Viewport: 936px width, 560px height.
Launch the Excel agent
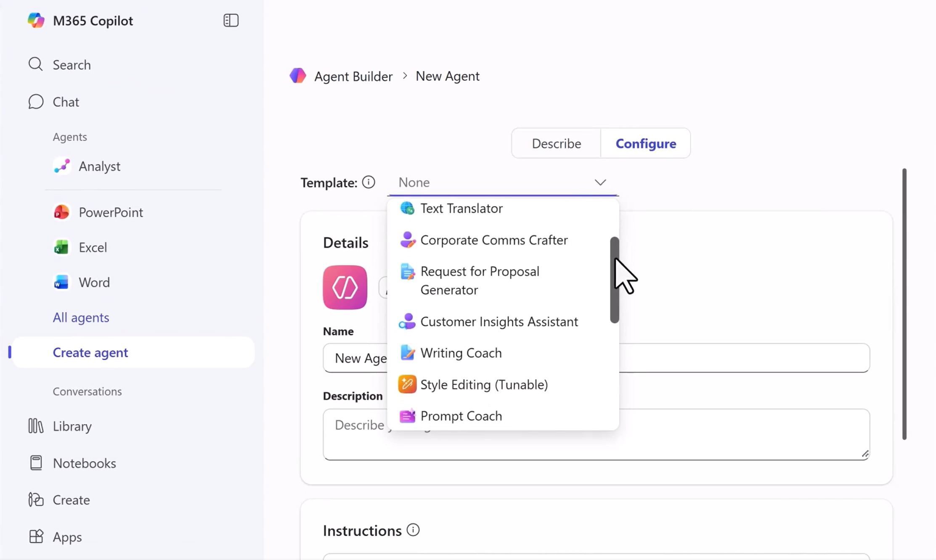(93, 247)
